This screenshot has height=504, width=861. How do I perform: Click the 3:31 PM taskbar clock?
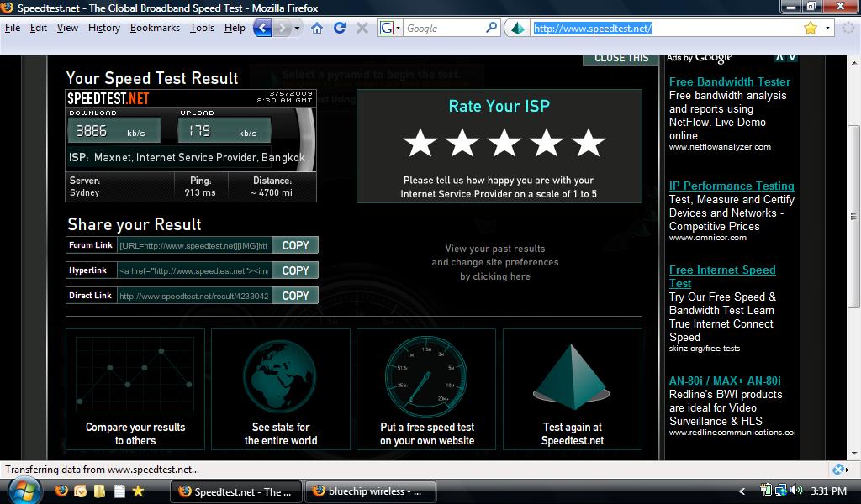828,491
